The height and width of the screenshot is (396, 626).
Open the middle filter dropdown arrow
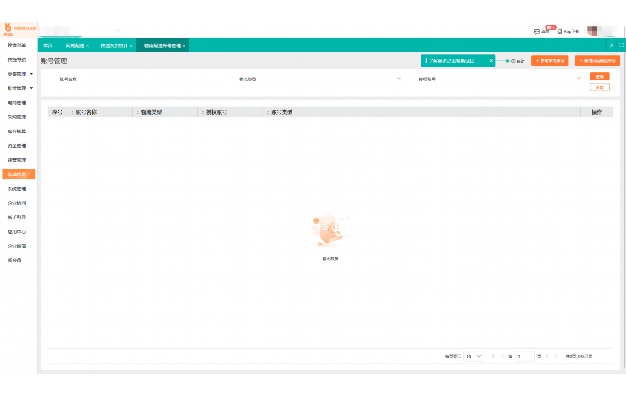click(x=399, y=79)
